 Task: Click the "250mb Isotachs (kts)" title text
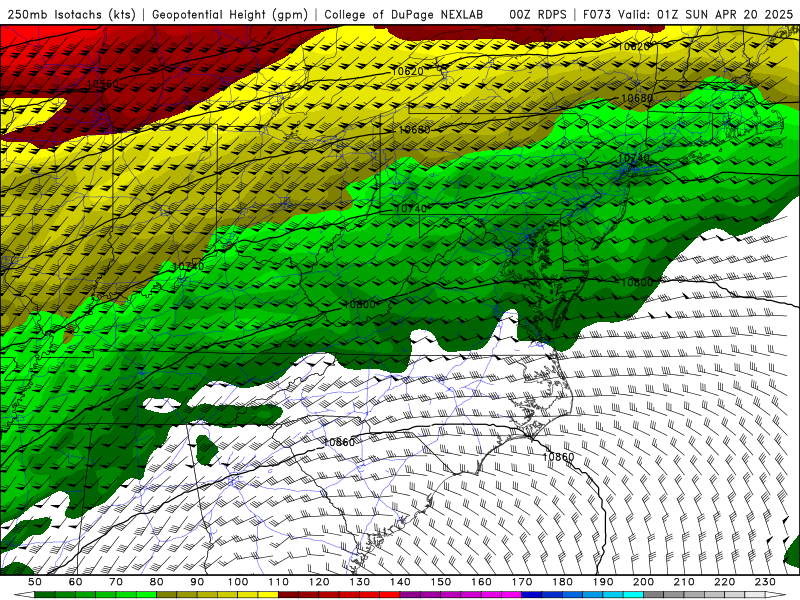pyautogui.click(x=72, y=15)
